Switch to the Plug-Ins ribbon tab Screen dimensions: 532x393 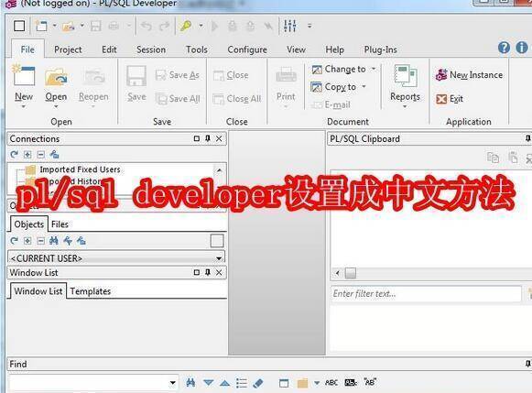[x=380, y=49]
